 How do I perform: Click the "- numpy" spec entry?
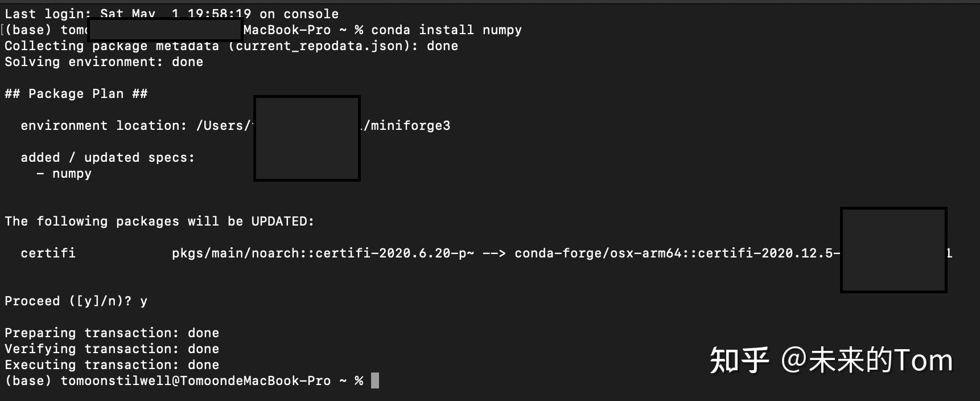tap(64, 173)
